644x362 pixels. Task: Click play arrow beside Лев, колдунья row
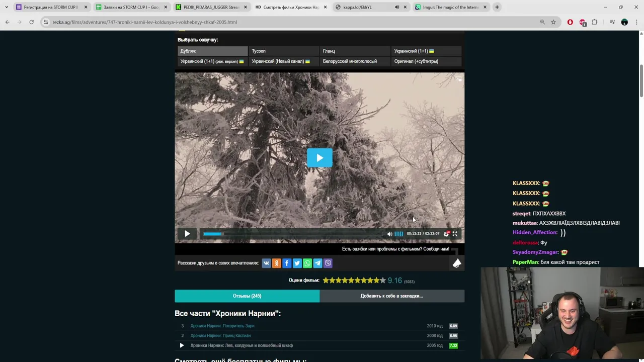(182, 345)
